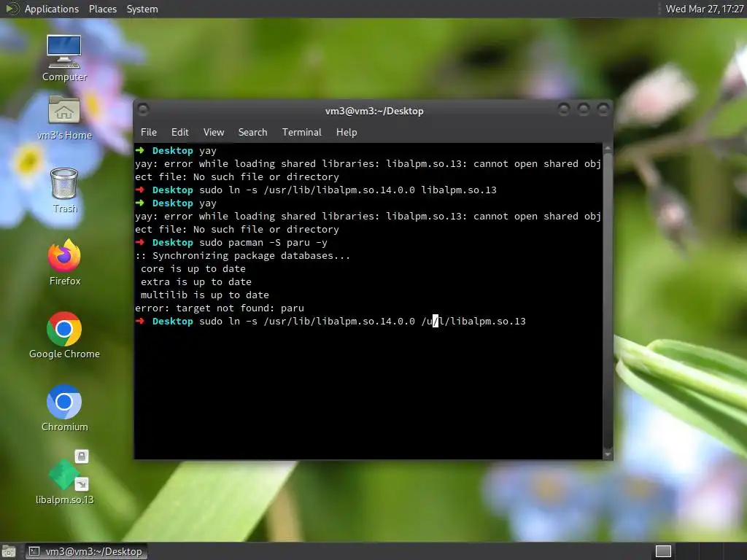This screenshot has width=747, height=560.
Task: Open the Applications menu
Action: pos(52,9)
